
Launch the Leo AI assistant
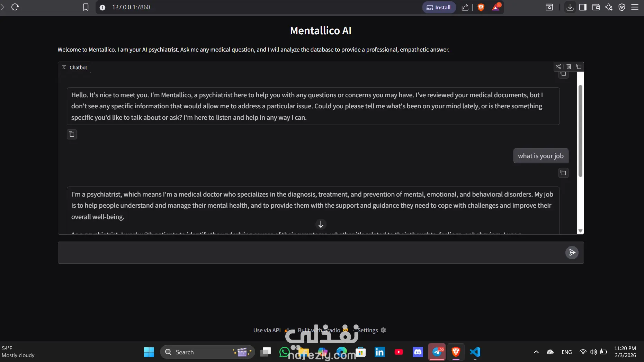coord(609,7)
